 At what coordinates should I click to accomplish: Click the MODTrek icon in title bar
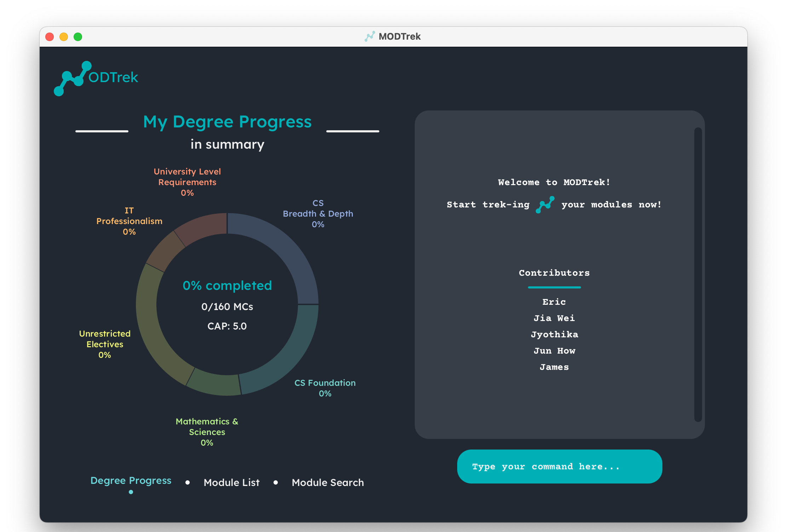[370, 36]
